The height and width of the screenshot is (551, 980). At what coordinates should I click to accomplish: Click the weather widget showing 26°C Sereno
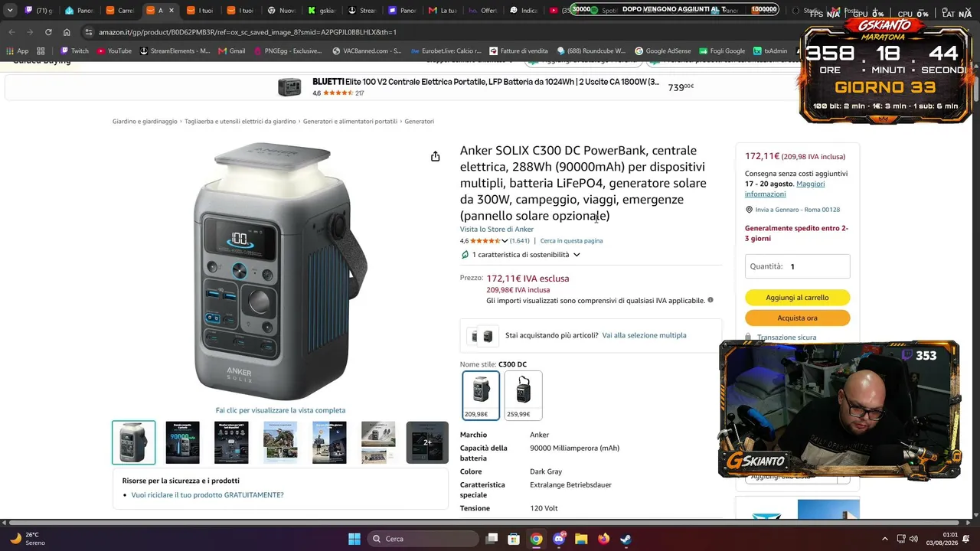tap(28, 539)
